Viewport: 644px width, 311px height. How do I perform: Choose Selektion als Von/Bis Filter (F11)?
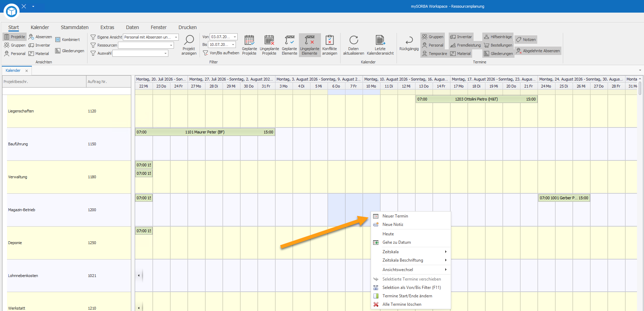411,288
